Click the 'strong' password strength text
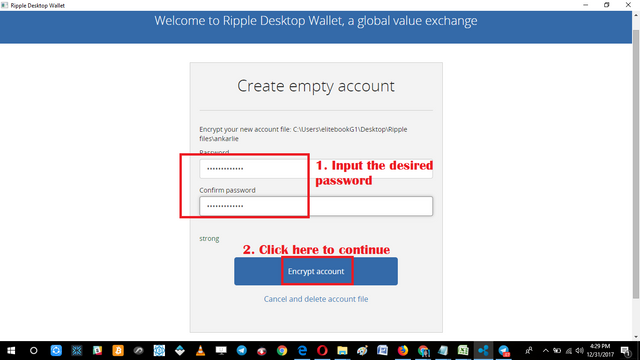This screenshot has height=360, width=640. click(209, 238)
